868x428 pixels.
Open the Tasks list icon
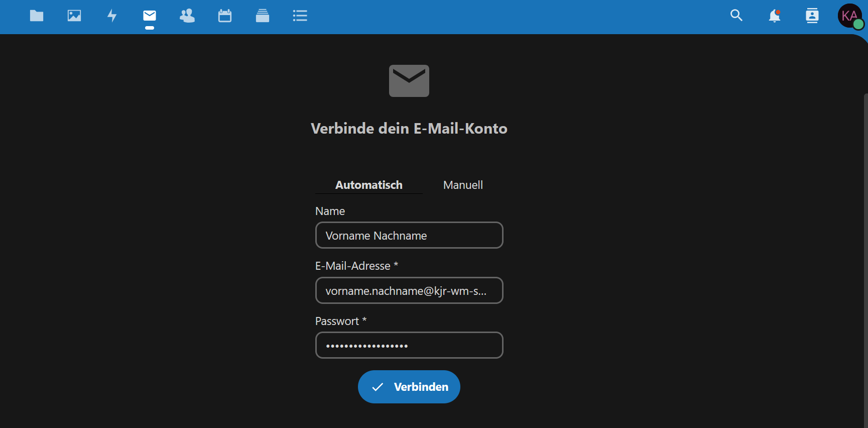300,16
